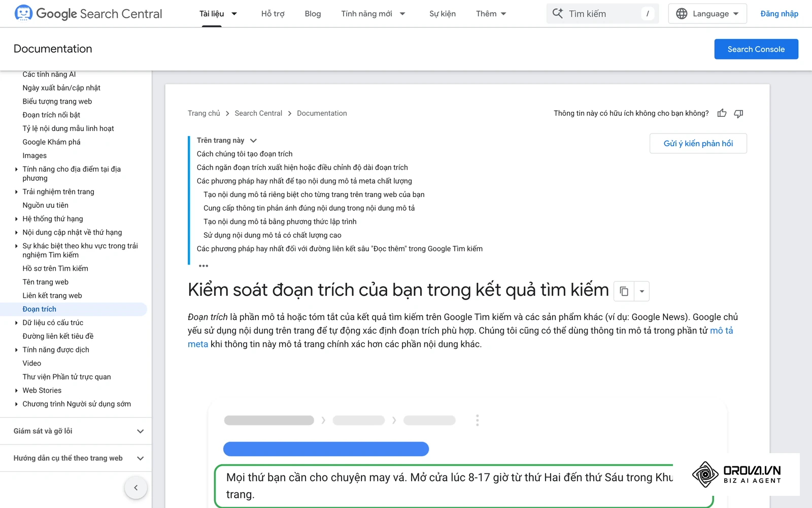Select Google Khám phá in sidebar
This screenshot has height=508, width=812.
click(51, 142)
